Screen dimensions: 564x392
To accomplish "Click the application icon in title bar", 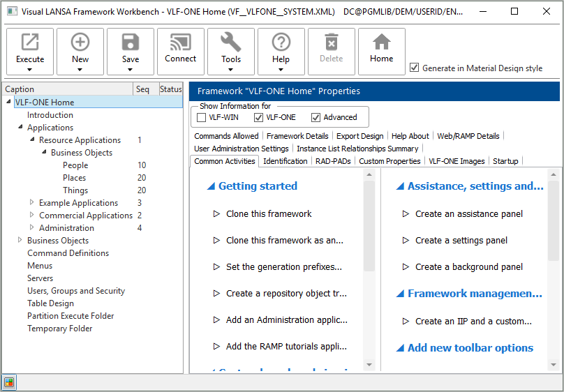I will click(x=12, y=11).
